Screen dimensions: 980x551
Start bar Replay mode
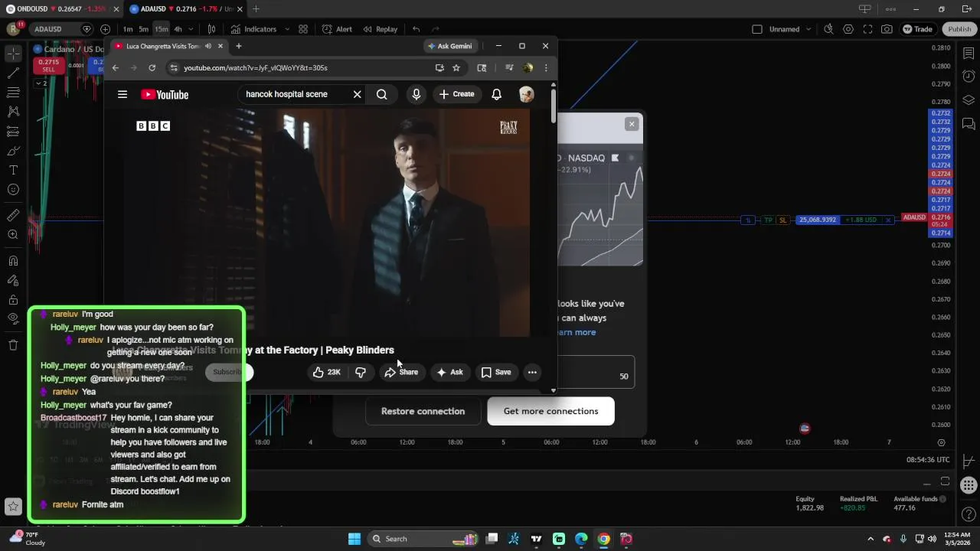coord(380,29)
